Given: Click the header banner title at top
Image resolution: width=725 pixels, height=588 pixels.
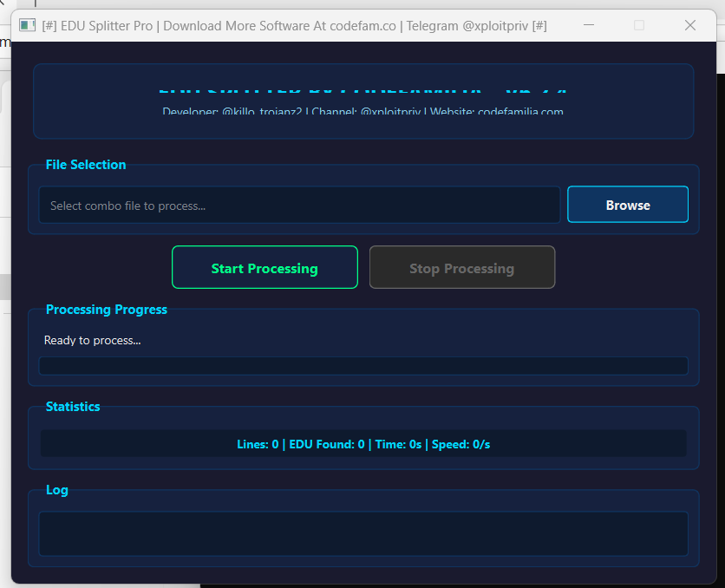Looking at the screenshot, I should point(362,88).
